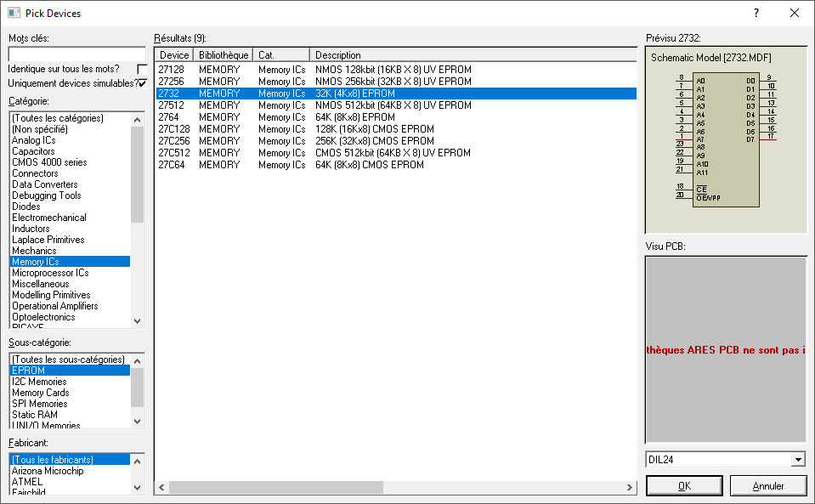Select the 27C512 device row
The height and width of the screenshot is (504, 815).
tap(174, 153)
